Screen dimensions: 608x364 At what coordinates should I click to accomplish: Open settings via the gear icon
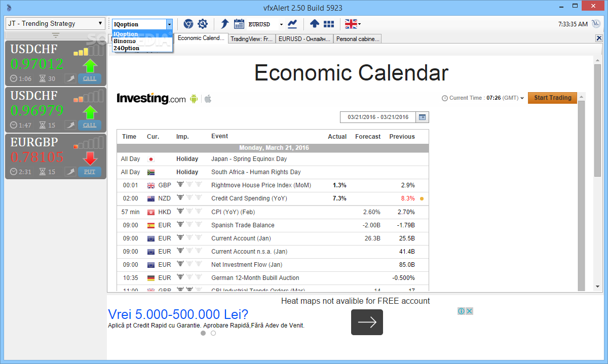(x=203, y=24)
